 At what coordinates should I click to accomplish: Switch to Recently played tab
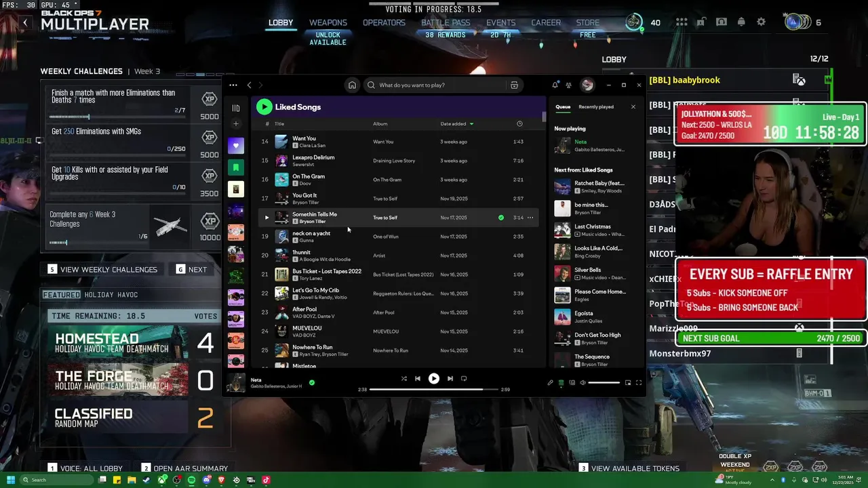point(596,106)
